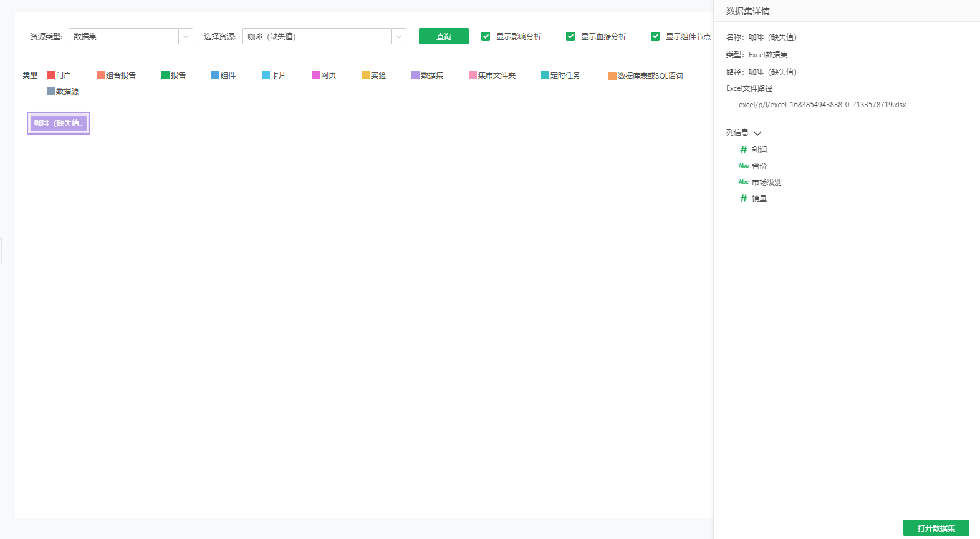The image size is (980, 539).
Task: Select the 省份 column name
Action: [759, 166]
